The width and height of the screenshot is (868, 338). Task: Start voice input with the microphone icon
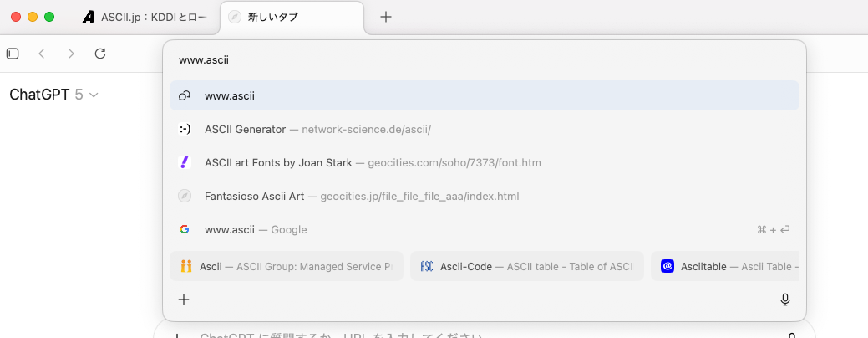click(785, 300)
